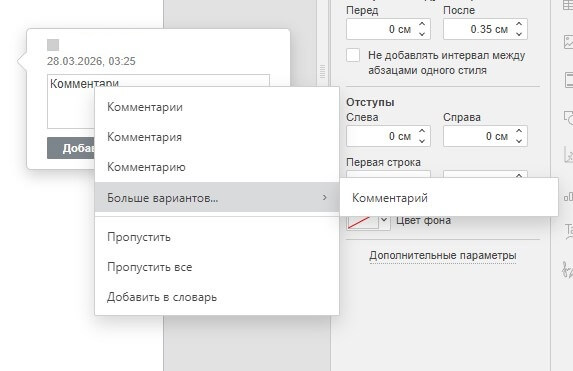Decrease the Слева indent value
Screen dimensions: 573x371
pos(422,141)
